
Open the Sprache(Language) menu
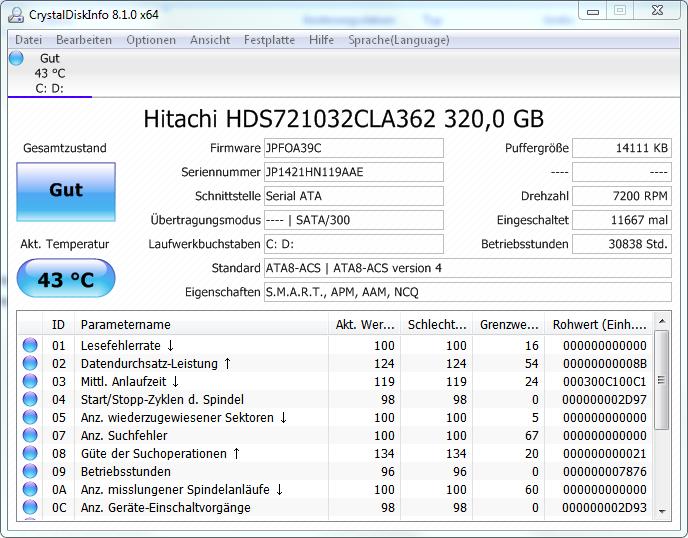tap(399, 40)
